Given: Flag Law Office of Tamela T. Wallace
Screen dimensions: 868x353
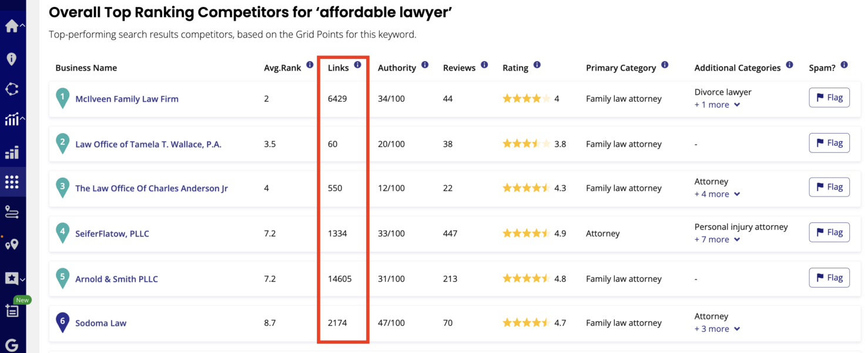Looking at the screenshot, I should [829, 142].
